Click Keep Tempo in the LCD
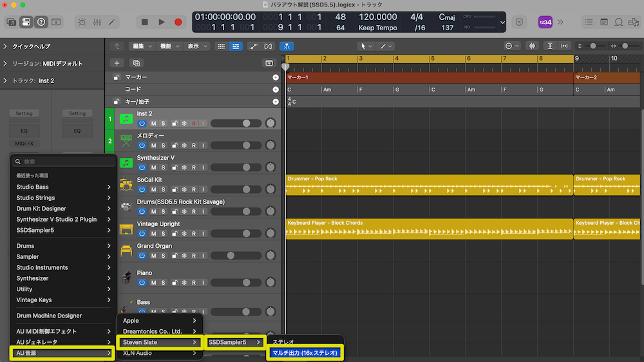644x362 pixels. pyautogui.click(x=377, y=28)
